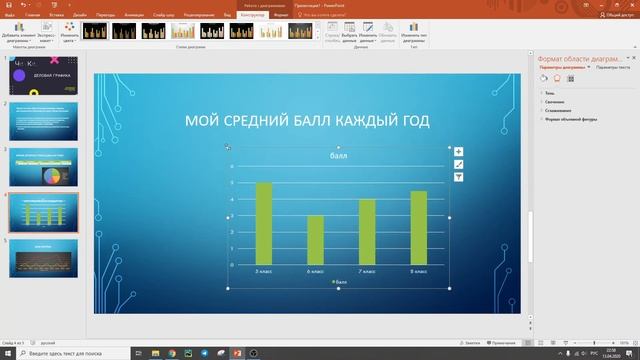Screen dimensions: 640x360
Task: Open the Quick Layout (Экспресс-макет) dropdown
Action: (47, 33)
